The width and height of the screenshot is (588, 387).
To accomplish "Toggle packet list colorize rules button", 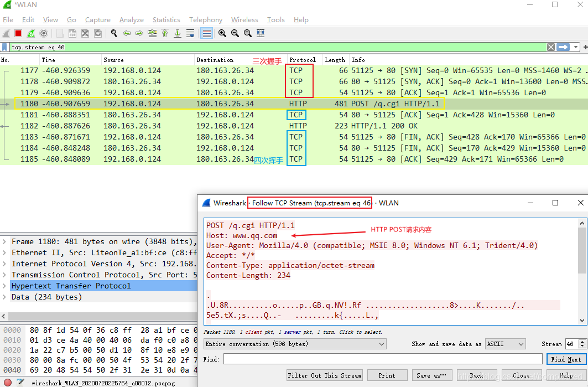I will tap(207, 33).
